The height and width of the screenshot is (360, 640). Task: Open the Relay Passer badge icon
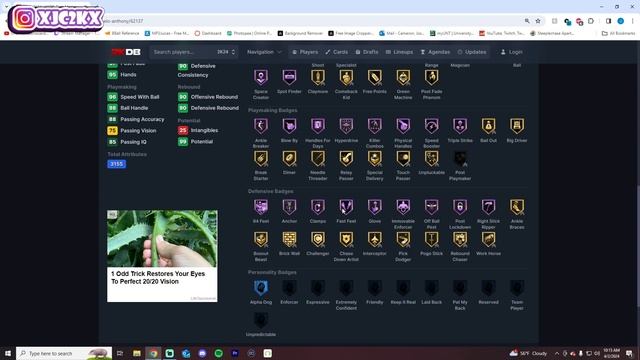pyautogui.click(x=346, y=158)
